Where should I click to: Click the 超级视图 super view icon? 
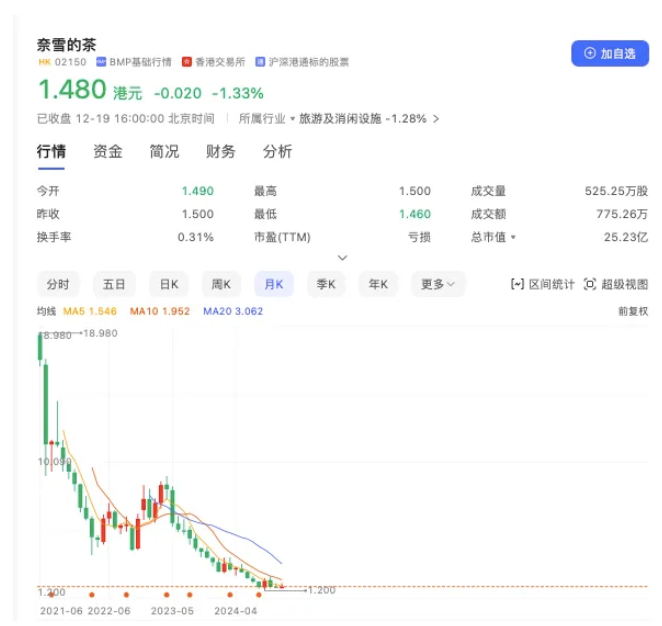coord(590,284)
